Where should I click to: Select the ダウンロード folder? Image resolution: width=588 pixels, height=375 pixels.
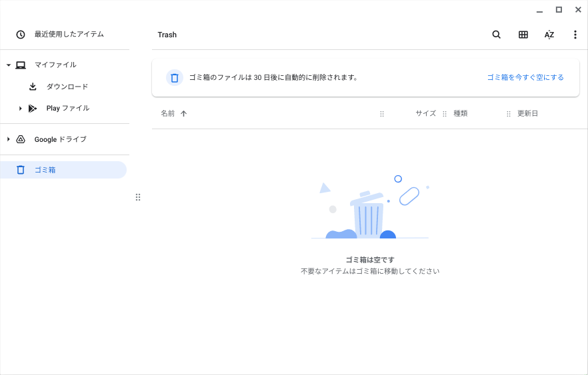pyautogui.click(x=67, y=87)
